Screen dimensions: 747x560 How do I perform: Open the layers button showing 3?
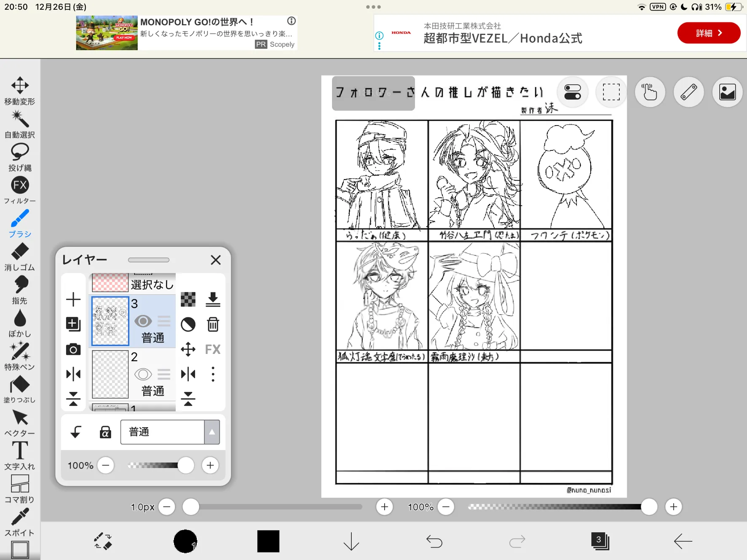600,541
